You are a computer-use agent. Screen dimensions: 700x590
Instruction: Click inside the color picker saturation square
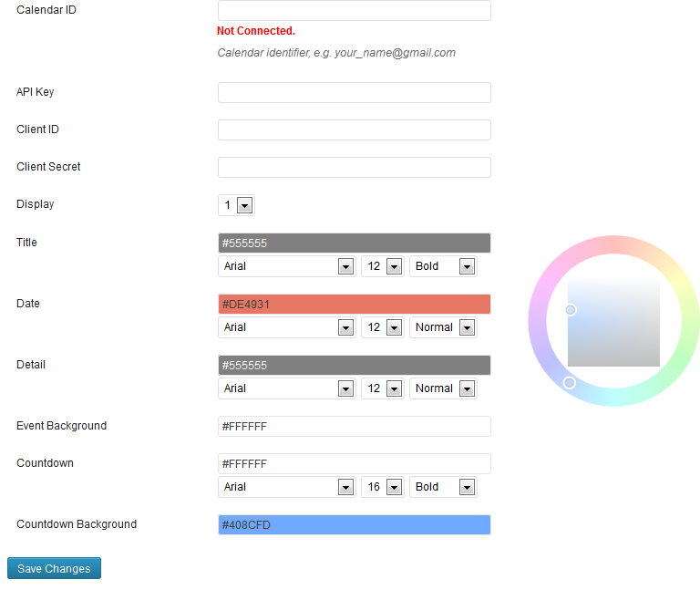pos(613,321)
